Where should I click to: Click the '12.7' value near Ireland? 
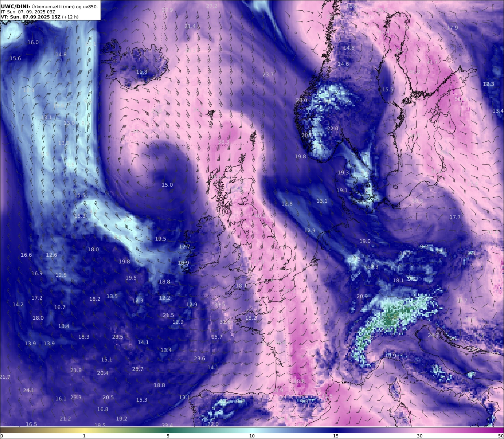tap(185, 247)
